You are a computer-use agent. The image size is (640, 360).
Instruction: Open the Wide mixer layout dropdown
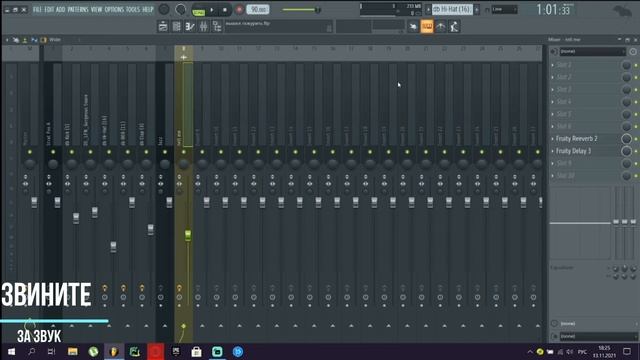click(x=55, y=40)
